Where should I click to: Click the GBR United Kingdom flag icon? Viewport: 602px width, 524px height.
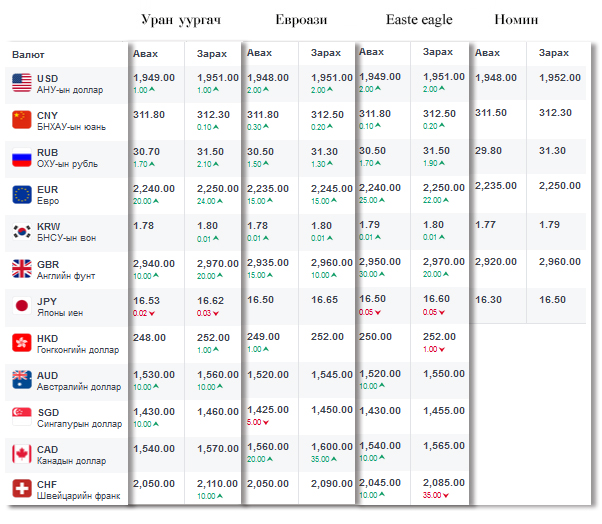click(x=21, y=268)
